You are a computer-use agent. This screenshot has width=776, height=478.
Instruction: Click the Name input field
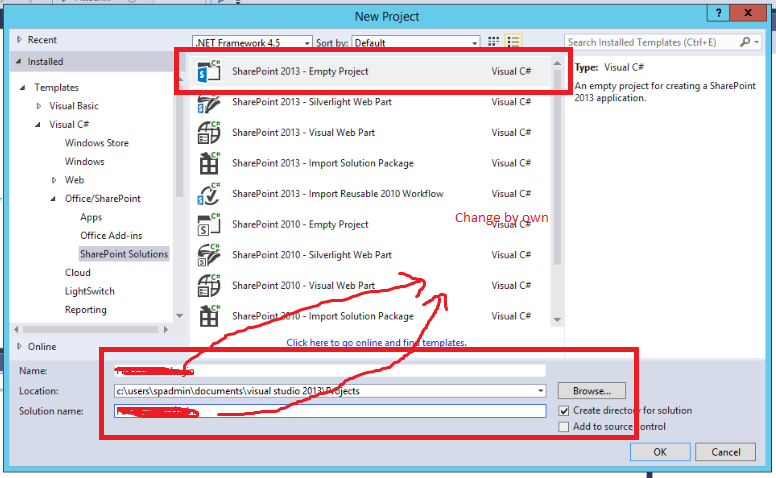330,371
